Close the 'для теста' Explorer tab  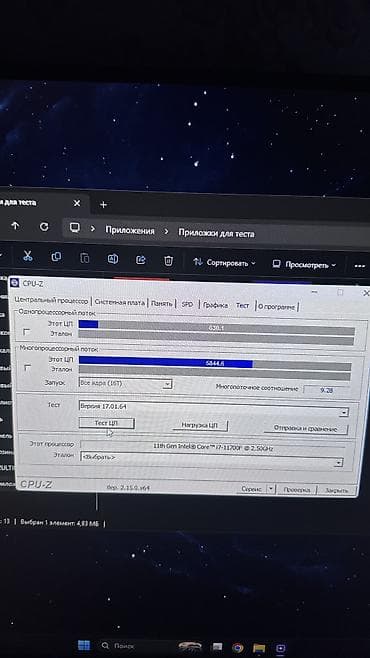(77, 203)
